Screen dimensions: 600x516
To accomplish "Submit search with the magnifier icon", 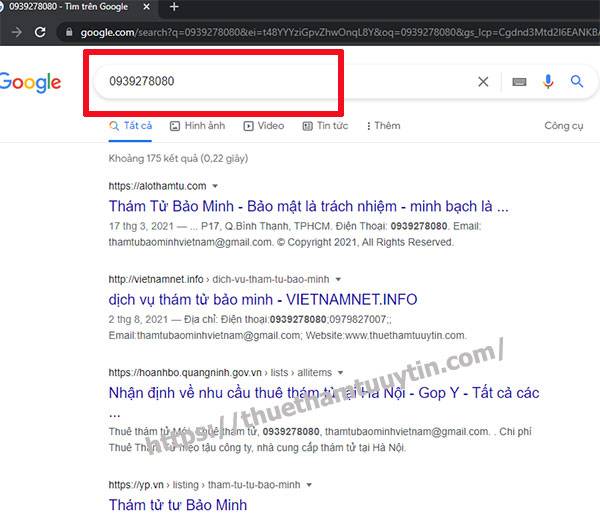I will click(577, 81).
